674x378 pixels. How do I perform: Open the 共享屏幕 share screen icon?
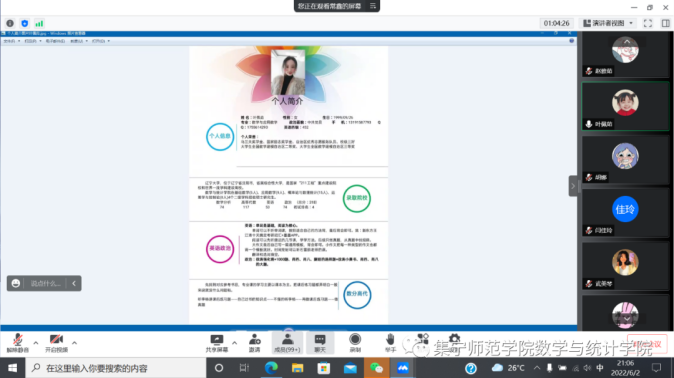pyautogui.click(x=217, y=343)
